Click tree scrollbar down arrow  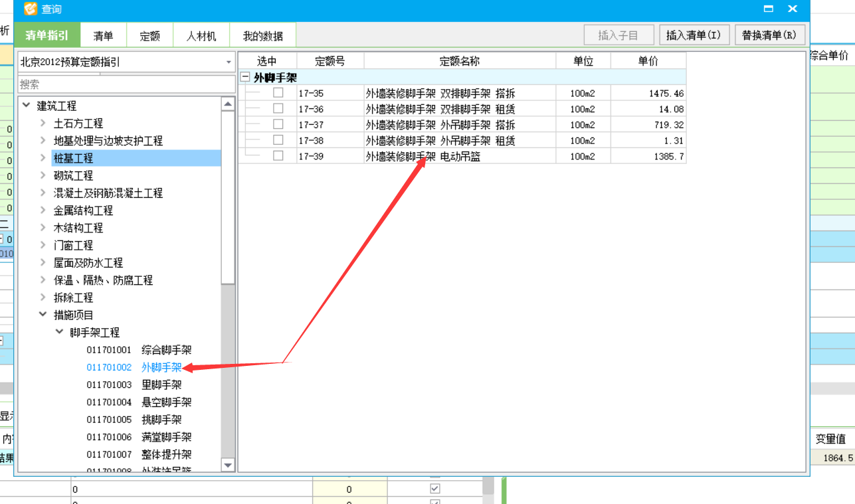pos(228,465)
